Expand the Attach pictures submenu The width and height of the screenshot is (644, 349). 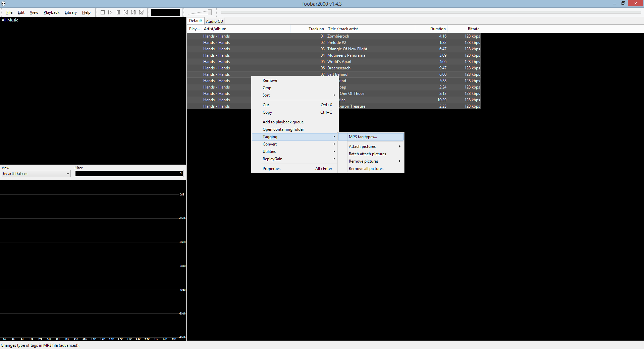pos(371,147)
